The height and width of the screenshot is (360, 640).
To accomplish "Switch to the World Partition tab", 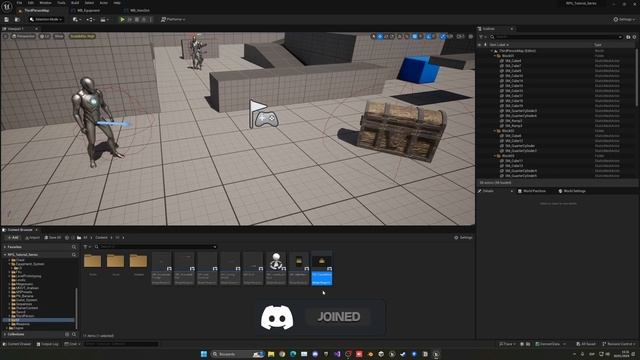I will click(x=532, y=191).
